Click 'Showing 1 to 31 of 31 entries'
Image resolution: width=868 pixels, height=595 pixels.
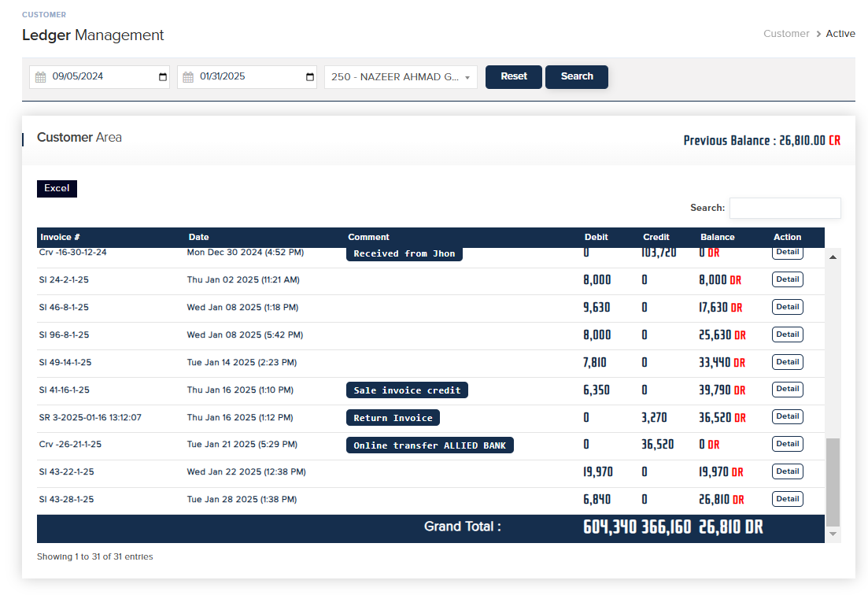pyautogui.click(x=94, y=556)
